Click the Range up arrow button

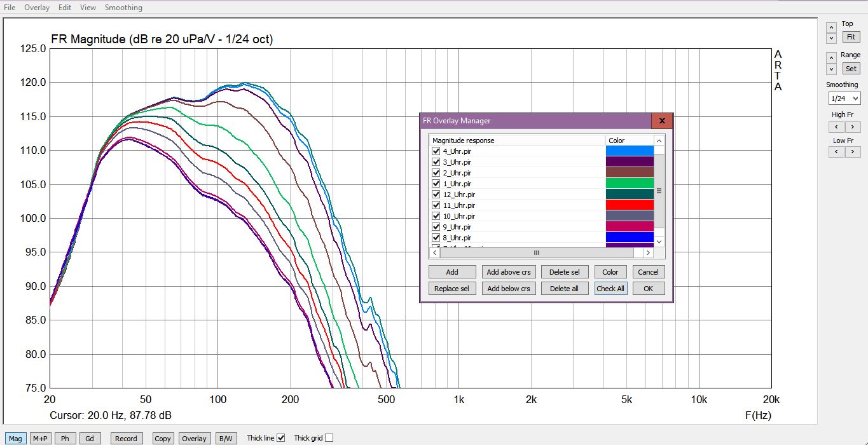[831, 57]
